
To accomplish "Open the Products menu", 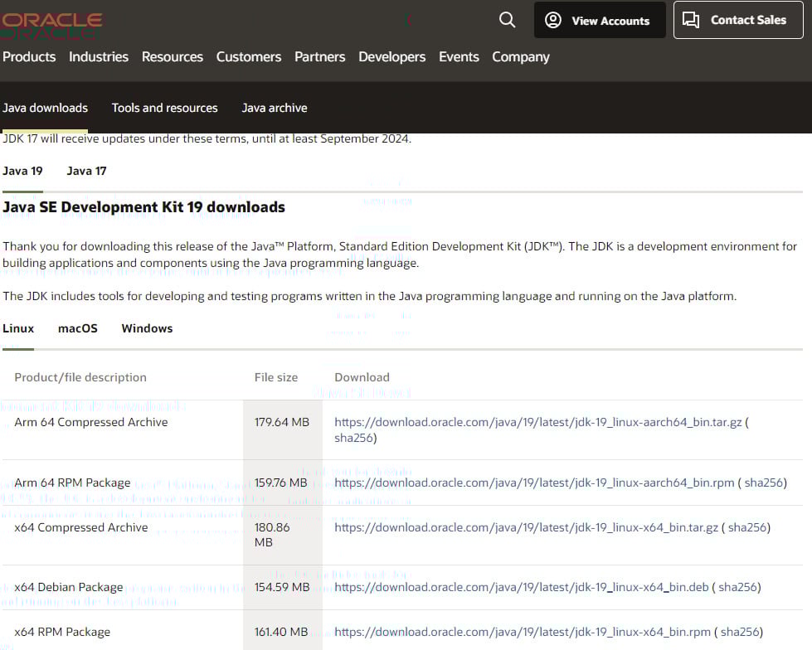I will 29,57.
